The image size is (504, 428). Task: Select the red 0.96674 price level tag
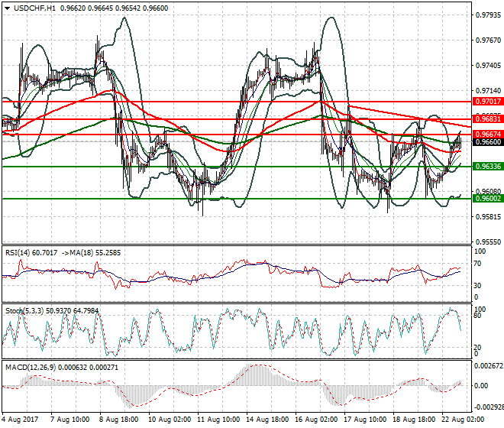[487, 135]
